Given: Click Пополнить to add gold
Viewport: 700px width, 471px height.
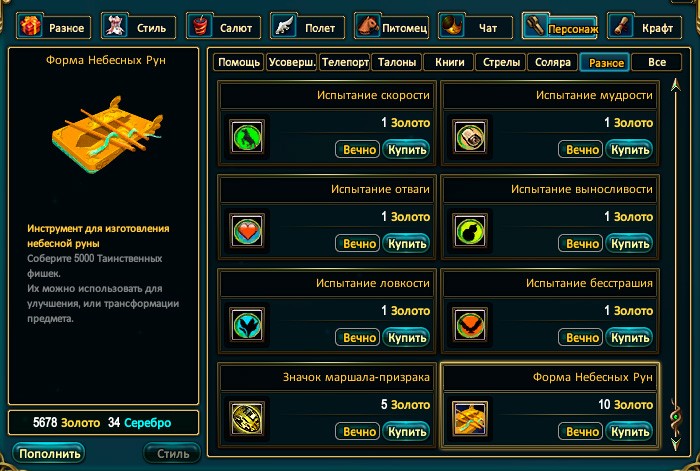Looking at the screenshot, I should [x=49, y=454].
